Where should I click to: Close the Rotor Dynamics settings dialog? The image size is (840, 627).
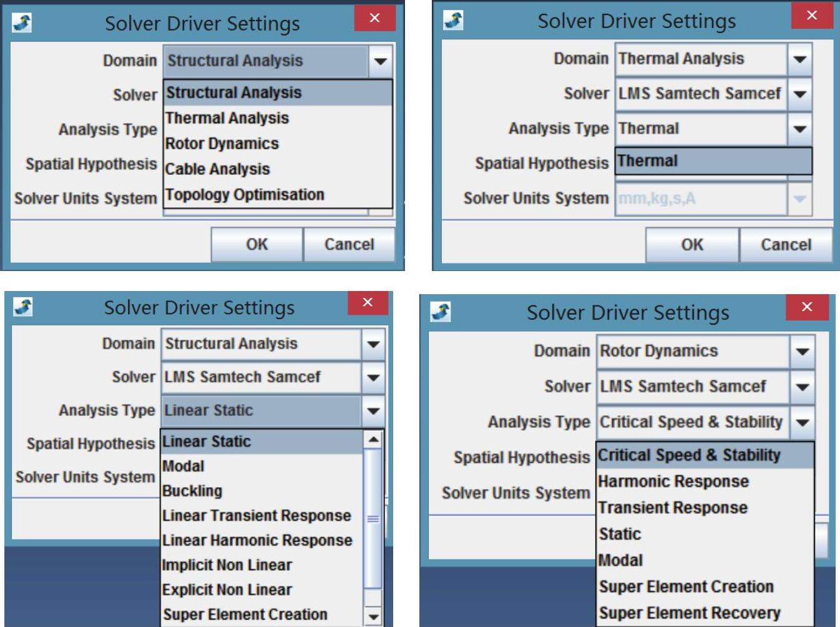point(806,307)
